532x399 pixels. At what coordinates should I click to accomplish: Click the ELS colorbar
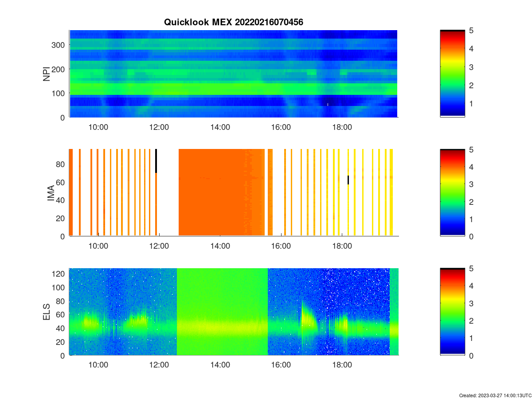(x=452, y=312)
